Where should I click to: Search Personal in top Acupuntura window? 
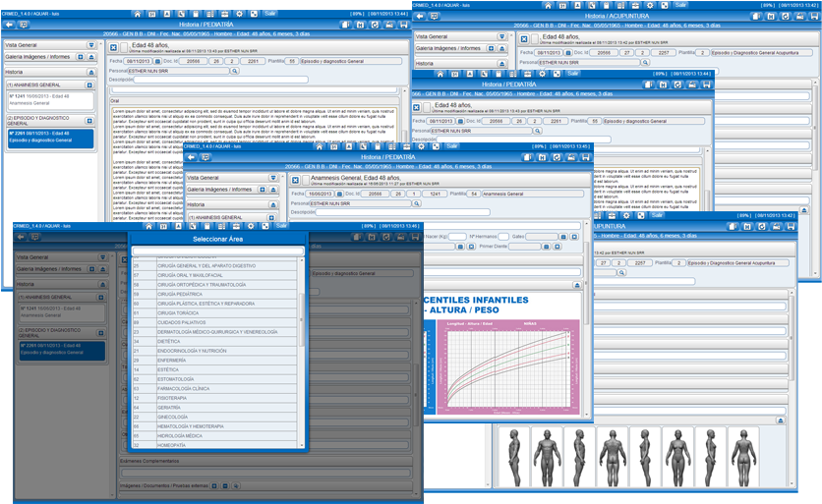[x=645, y=62]
